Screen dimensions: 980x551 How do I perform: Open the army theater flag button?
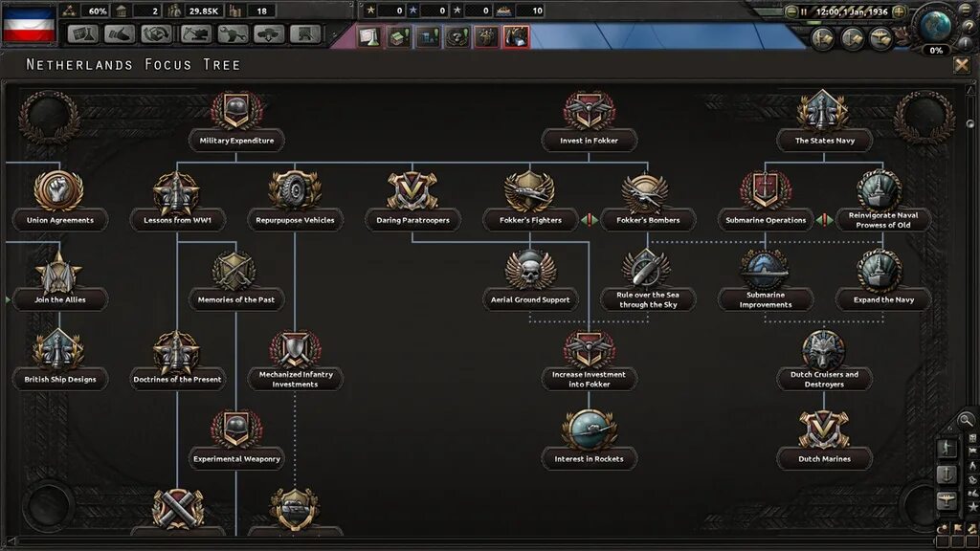point(823,38)
